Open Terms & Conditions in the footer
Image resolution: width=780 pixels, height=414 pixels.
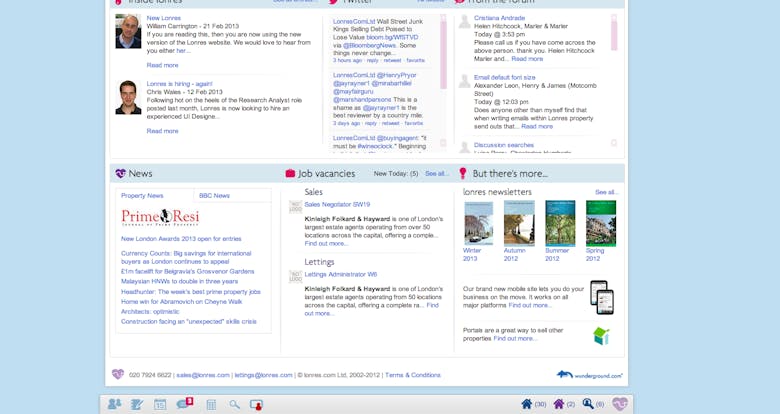(412, 375)
